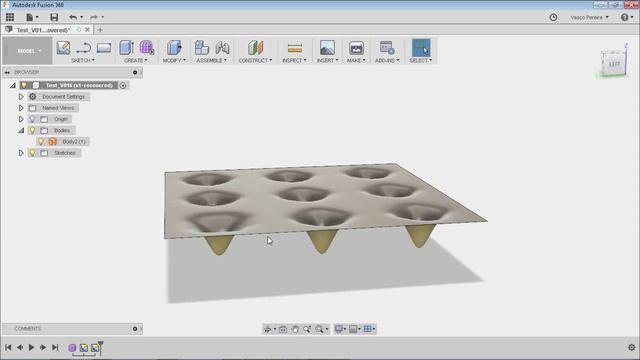Save the document with Save icon
Screen dimensions: 640x360
[54, 17]
